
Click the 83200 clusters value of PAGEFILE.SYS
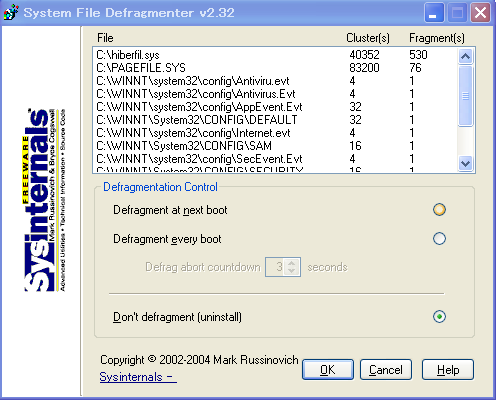tap(364, 68)
